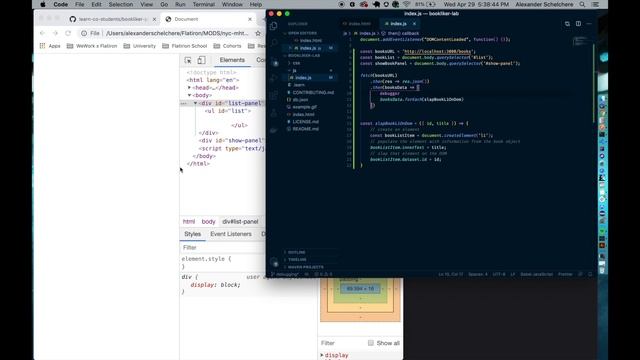Image resolution: width=640 pixels, height=360 pixels.
Task: Open README.md in the Explorer
Action: pos(305,129)
